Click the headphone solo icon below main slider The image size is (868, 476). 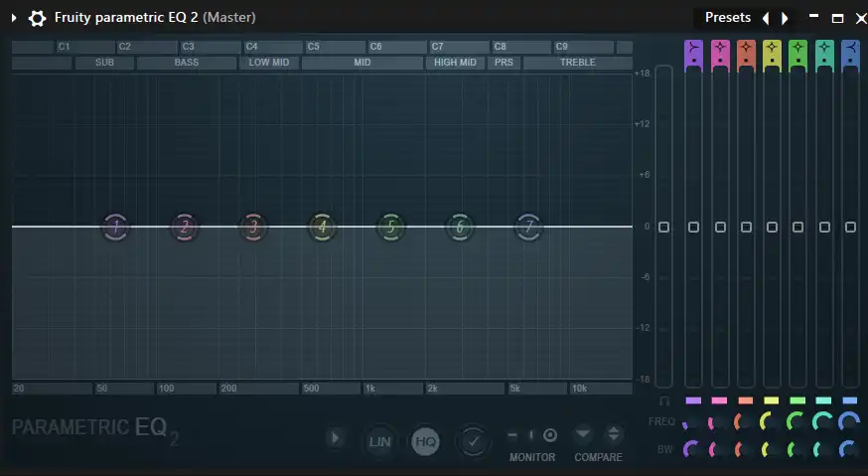664,400
